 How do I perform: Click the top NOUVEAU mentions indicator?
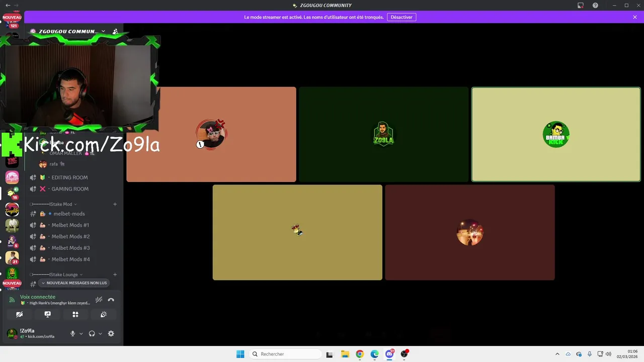click(12, 17)
